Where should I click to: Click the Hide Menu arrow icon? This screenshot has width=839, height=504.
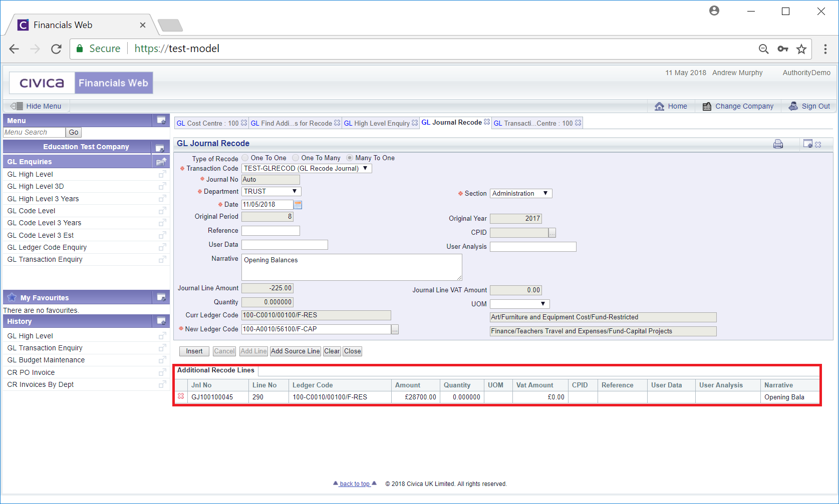17,106
